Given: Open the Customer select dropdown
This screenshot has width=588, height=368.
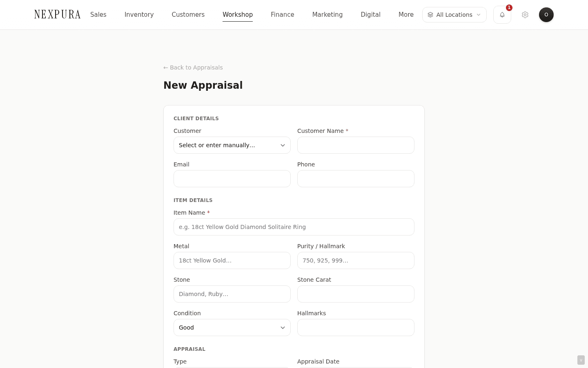Looking at the screenshot, I should click(x=232, y=145).
